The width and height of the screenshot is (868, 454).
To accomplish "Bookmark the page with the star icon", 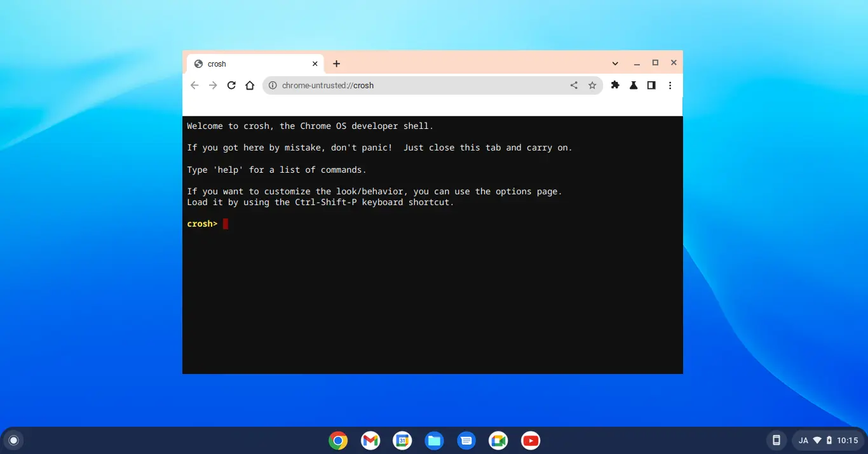I will 592,85.
